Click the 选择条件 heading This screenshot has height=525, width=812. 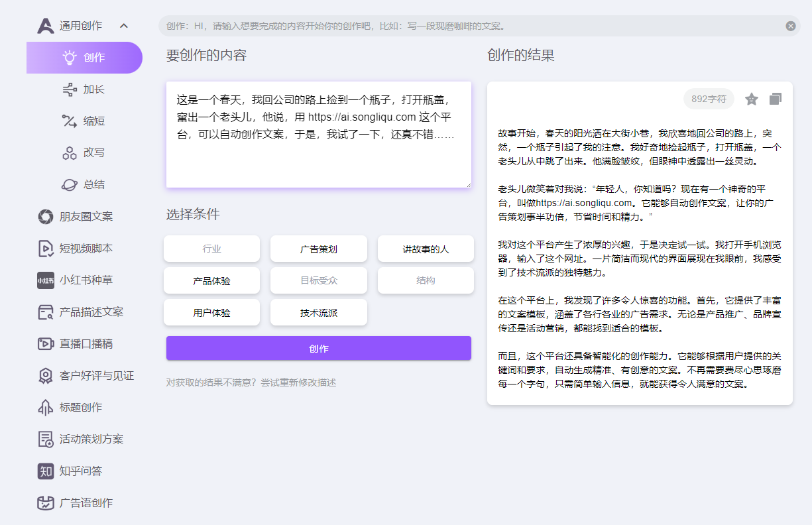[x=193, y=214]
